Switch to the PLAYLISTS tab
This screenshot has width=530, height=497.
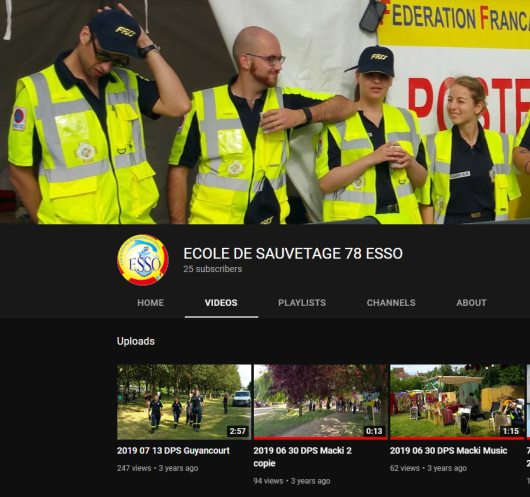pyautogui.click(x=302, y=303)
